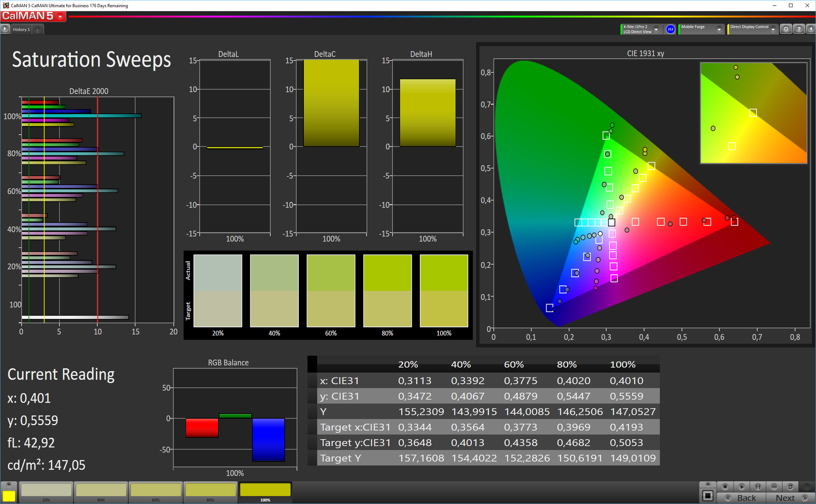Expand the Mobile Forge source dropdown
Image resolution: width=816 pixels, height=504 pixels.
click(719, 29)
